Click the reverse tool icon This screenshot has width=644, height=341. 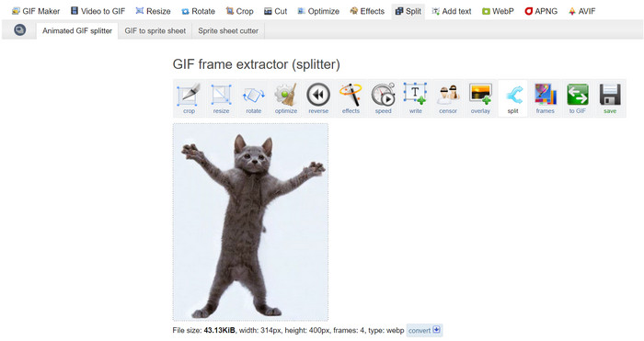tap(318, 98)
